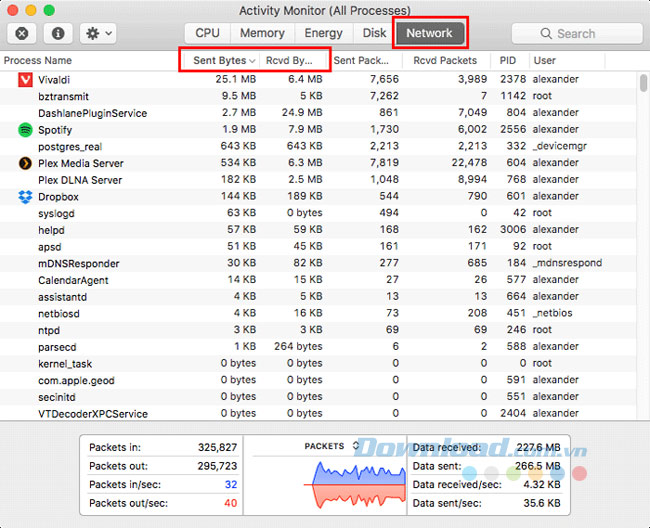Click the Inspect process info icon

pyautogui.click(x=57, y=33)
